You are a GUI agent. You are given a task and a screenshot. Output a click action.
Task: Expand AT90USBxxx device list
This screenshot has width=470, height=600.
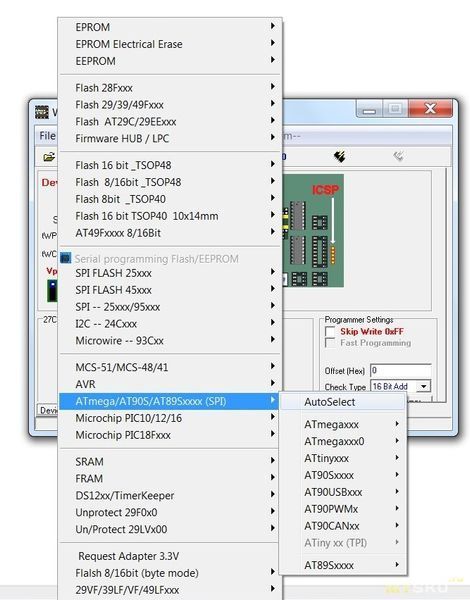[x=343, y=492]
